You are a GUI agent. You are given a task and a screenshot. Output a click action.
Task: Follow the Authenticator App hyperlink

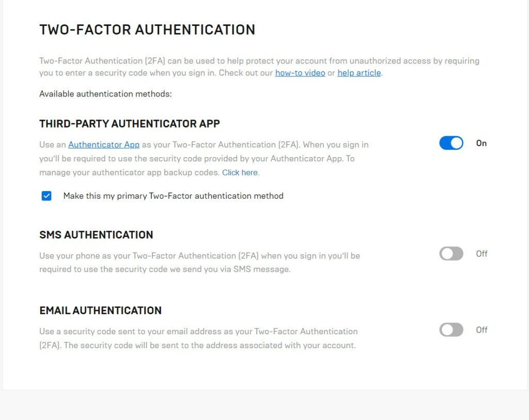tap(104, 145)
